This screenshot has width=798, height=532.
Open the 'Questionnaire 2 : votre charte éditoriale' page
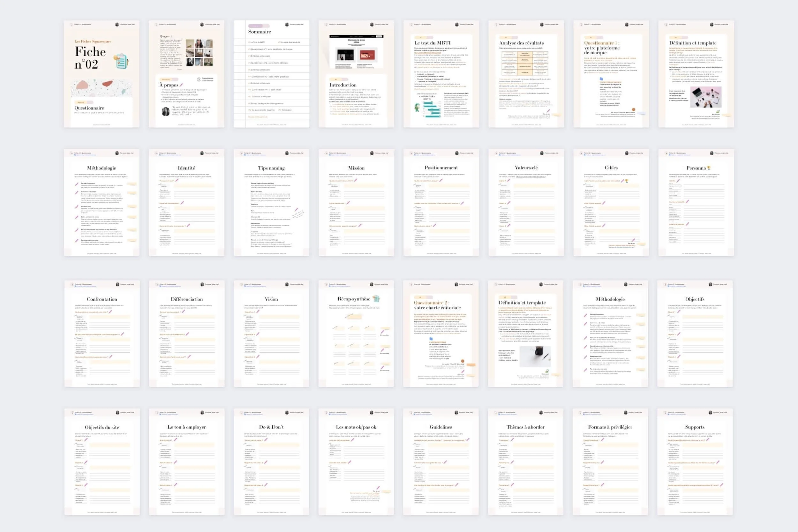click(x=441, y=333)
